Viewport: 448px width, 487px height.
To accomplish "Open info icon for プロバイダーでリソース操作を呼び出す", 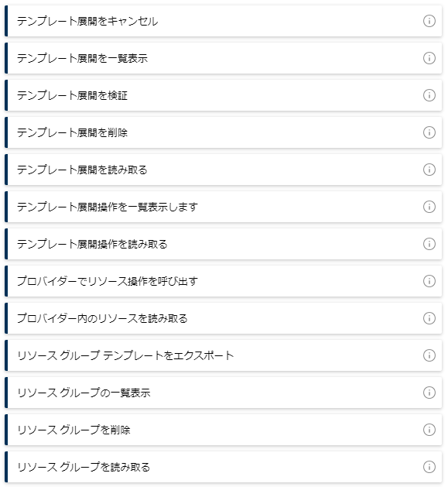I will click(x=429, y=281).
